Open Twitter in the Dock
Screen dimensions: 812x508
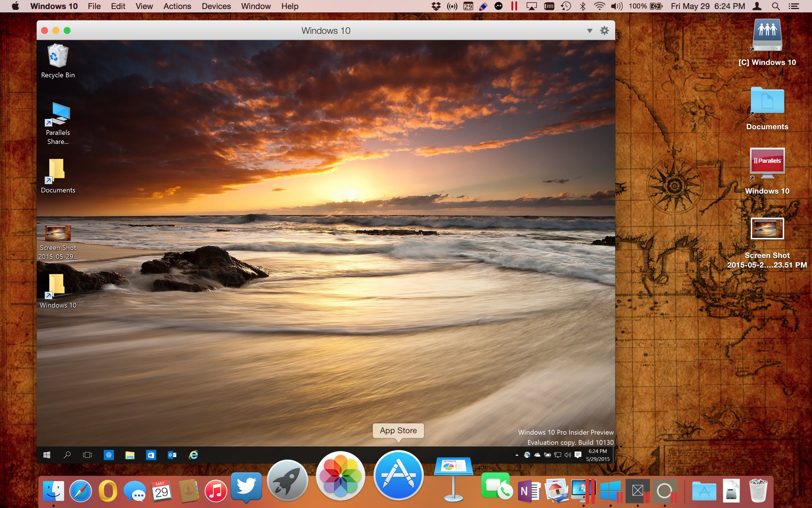[x=247, y=487]
